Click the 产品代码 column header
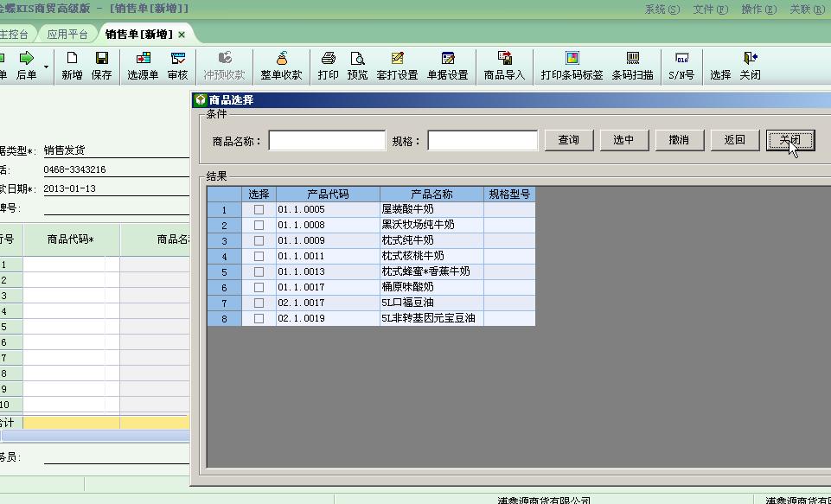 click(x=328, y=194)
